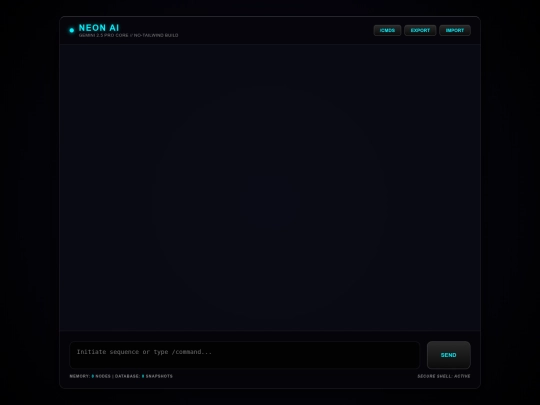Open the /CMDS command list button
540x405 pixels.
click(x=387, y=30)
